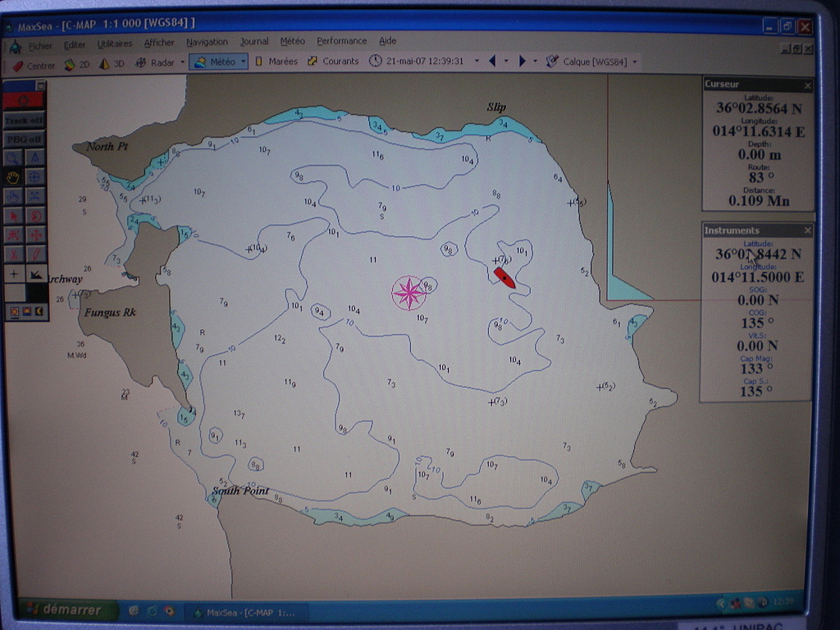Click the red boat icon on the chart
The height and width of the screenshot is (630, 840).
click(504, 277)
